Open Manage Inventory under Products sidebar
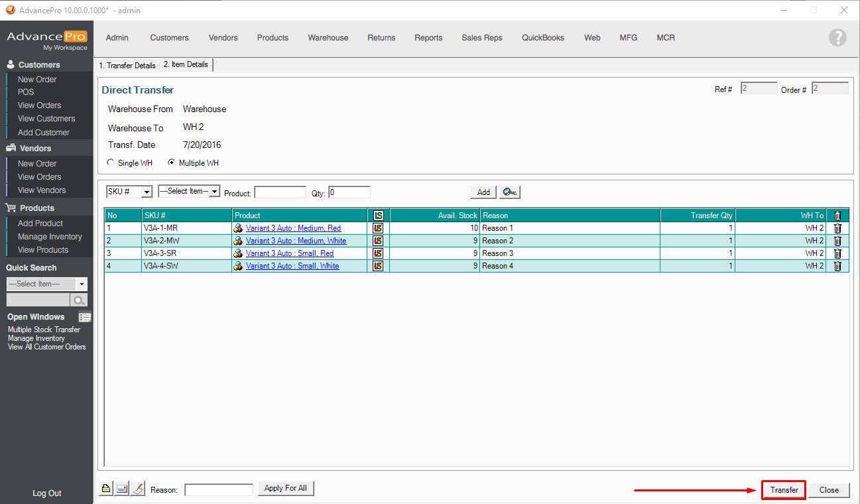The height and width of the screenshot is (504, 860). (x=50, y=237)
